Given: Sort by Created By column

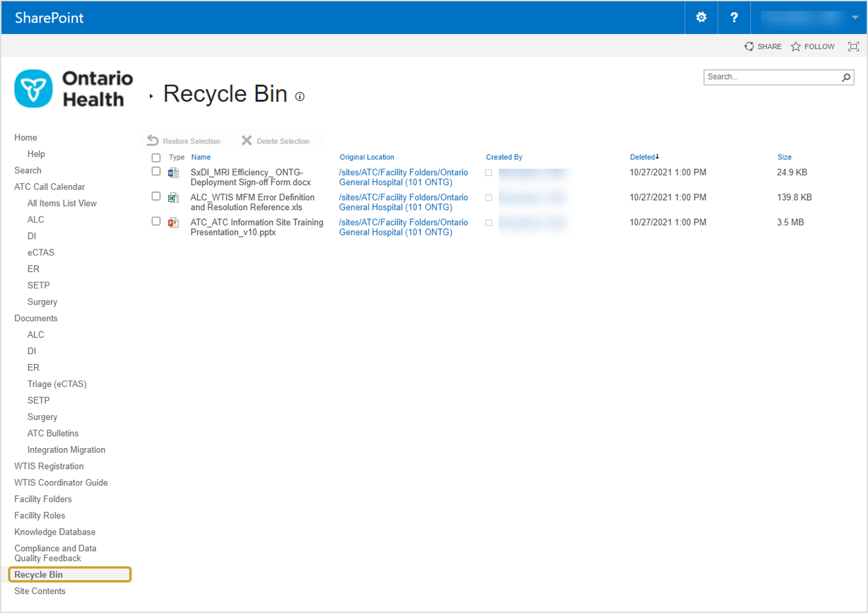Looking at the screenshot, I should [504, 157].
